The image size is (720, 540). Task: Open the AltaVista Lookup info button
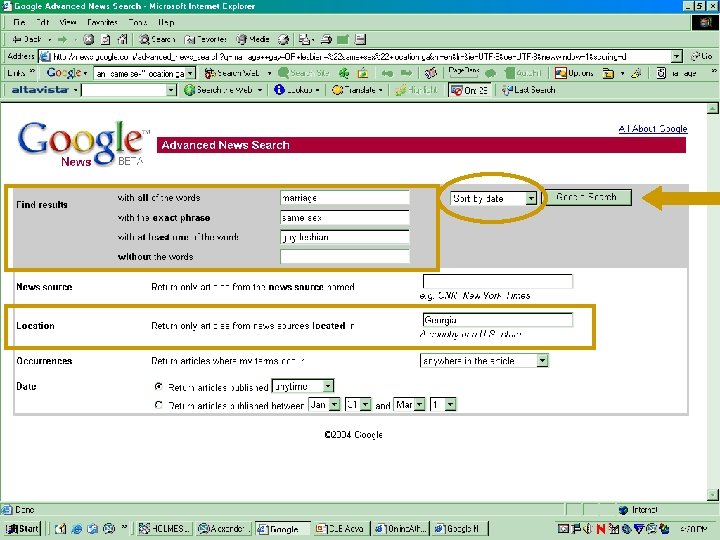click(x=294, y=90)
